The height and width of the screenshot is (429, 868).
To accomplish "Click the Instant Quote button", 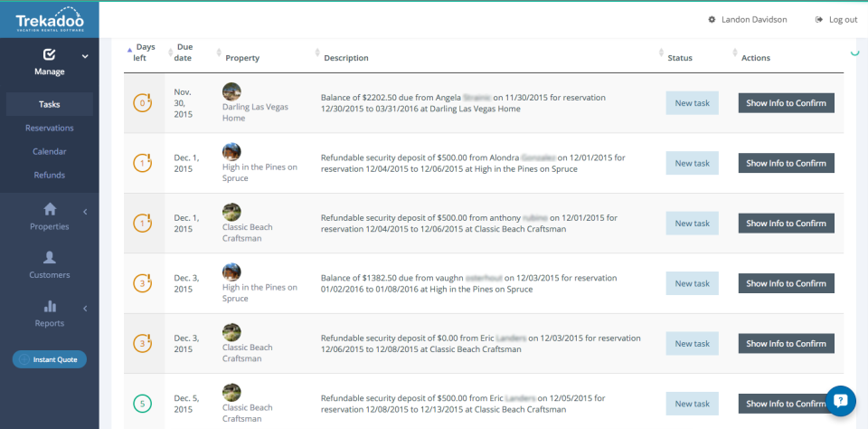I will click(49, 359).
